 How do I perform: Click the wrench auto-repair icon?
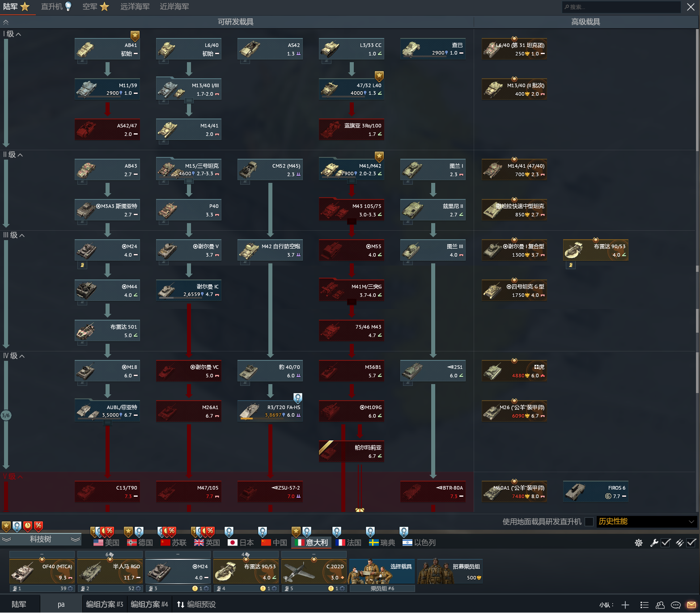pos(654,543)
